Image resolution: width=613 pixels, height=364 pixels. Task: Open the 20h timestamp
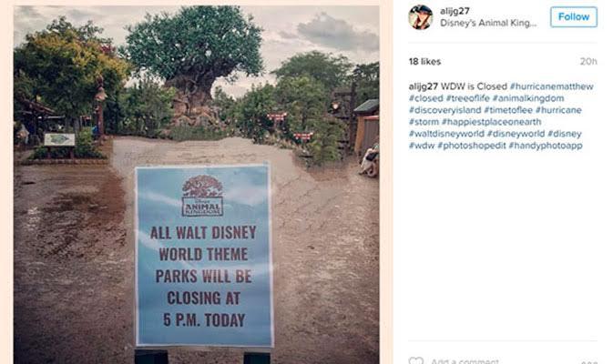(588, 61)
